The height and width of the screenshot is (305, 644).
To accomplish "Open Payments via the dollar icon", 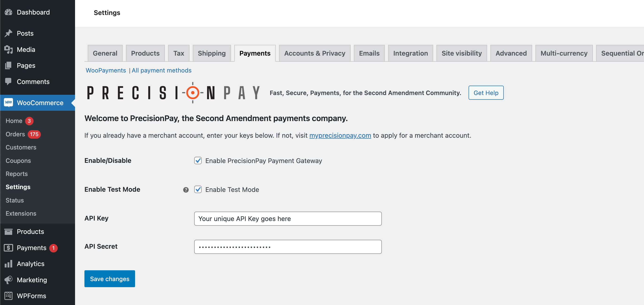I will point(8,248).
